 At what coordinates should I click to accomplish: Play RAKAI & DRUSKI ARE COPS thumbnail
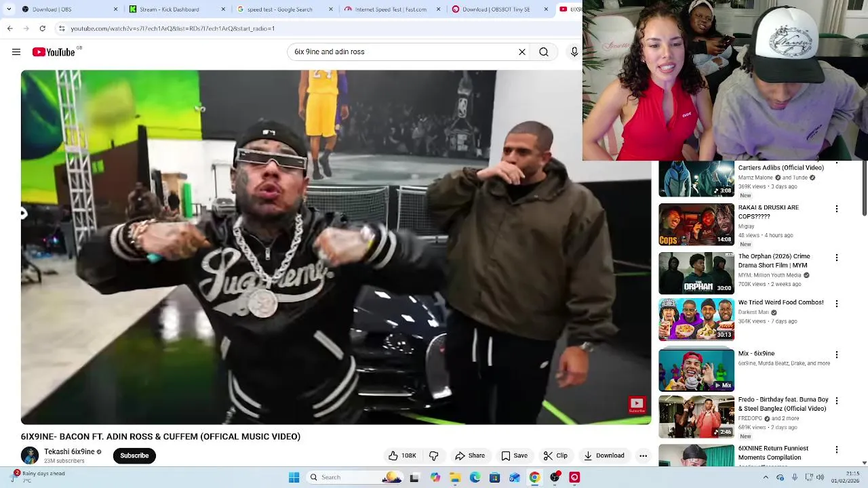click(x=696, y=224)
